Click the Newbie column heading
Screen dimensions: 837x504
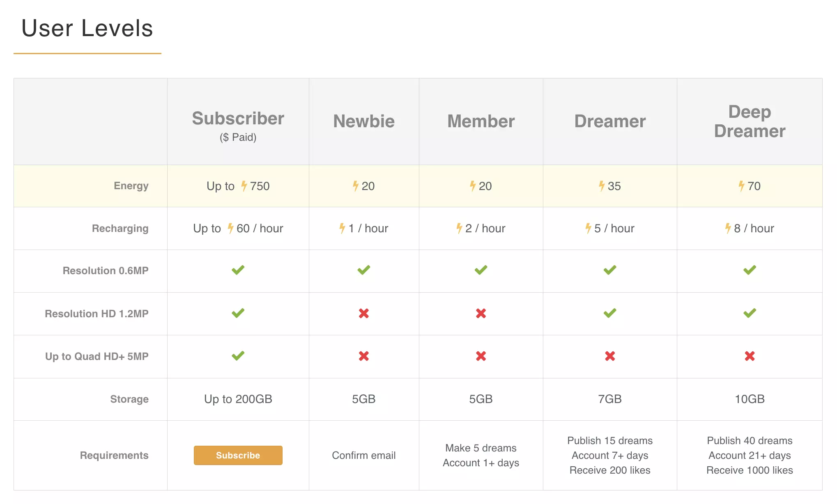tap(363, 121)
